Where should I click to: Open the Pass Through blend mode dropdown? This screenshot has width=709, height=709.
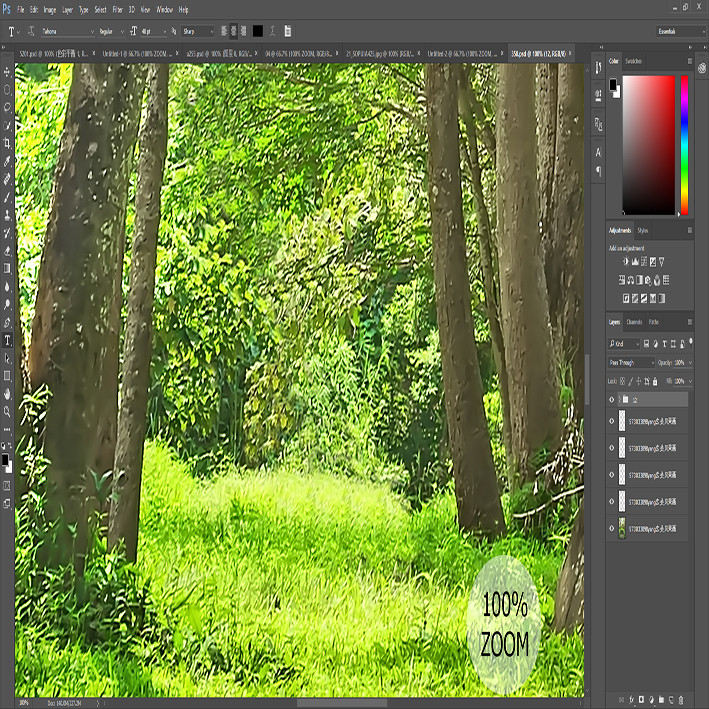[x=631, y=363]
